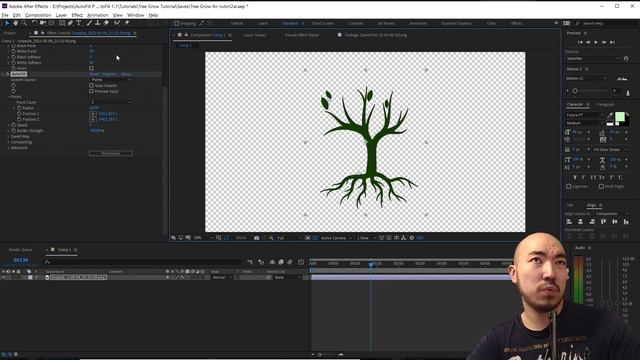
Task: Click Play in Preview panel
Action: (596, 42)
